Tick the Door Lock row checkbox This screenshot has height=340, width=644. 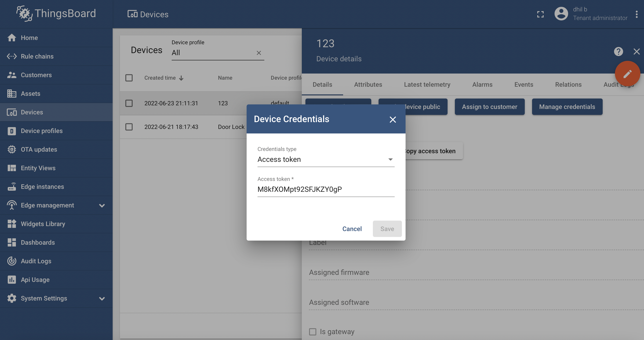129,127
